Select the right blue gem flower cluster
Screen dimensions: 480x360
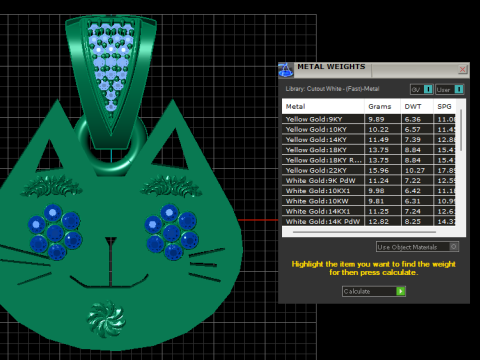click(172, 232)
